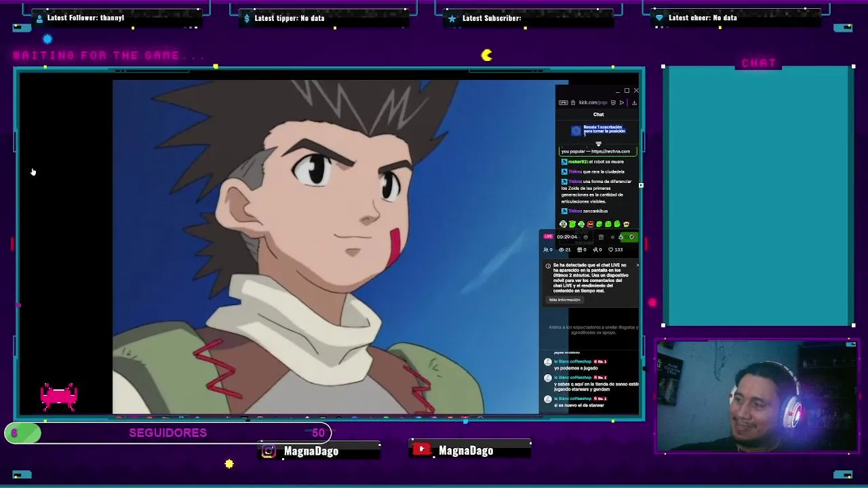Click the kick.com address bar field
This screenshot has height=488, width=868.
click(x=593, y=102)
